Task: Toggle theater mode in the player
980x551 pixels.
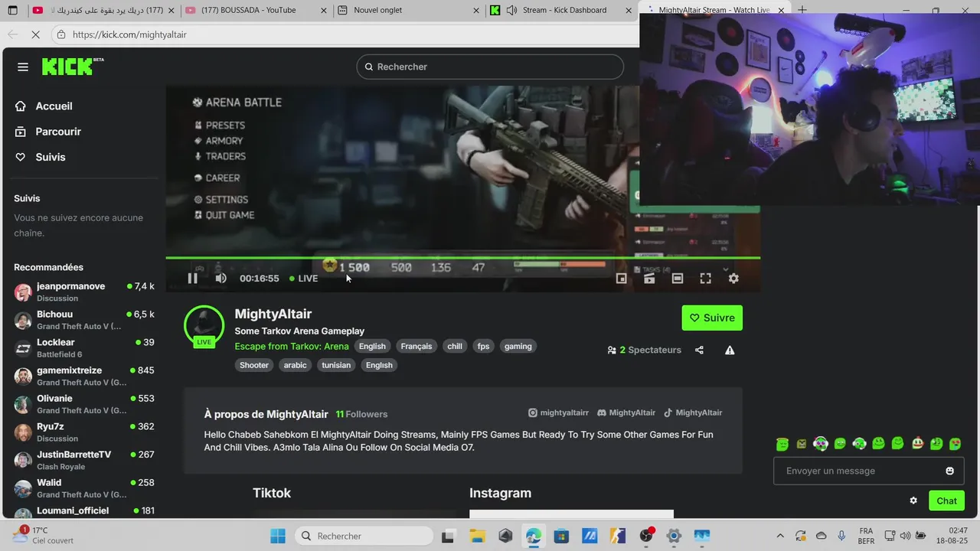Action: [678, 279]
